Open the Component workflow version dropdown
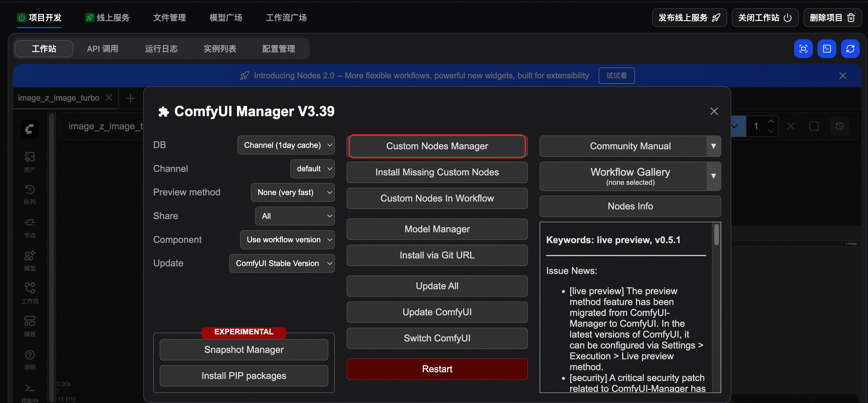 (287, 239)
